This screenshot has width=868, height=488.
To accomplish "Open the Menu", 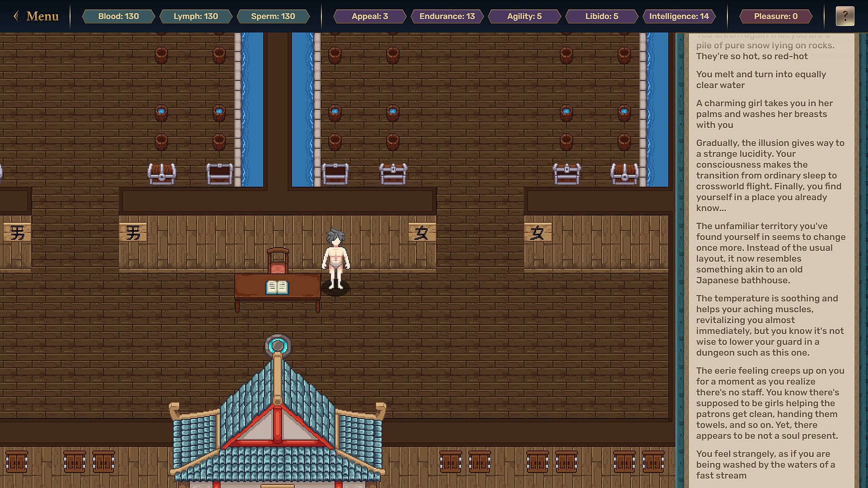I will 42,16.
